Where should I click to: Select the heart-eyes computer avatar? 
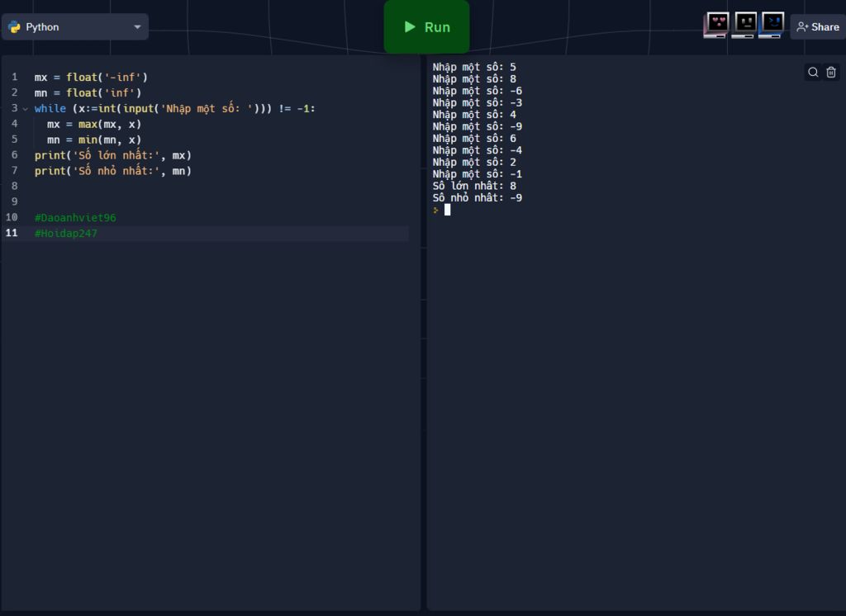pos(716,25)
